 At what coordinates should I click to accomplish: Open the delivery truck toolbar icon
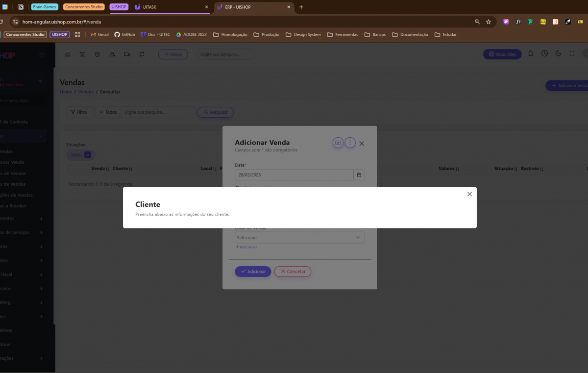(x=127, y=54)
